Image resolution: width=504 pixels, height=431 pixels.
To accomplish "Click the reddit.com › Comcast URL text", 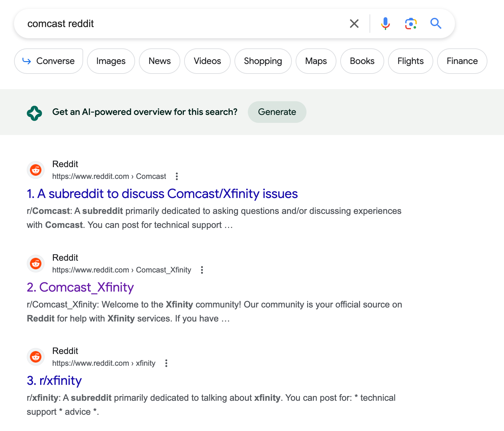I will click(109, 176).
